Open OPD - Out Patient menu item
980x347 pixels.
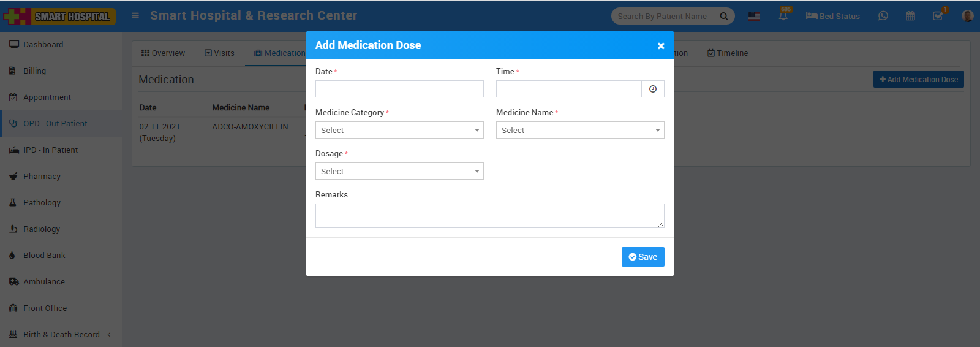pos(61,124)
